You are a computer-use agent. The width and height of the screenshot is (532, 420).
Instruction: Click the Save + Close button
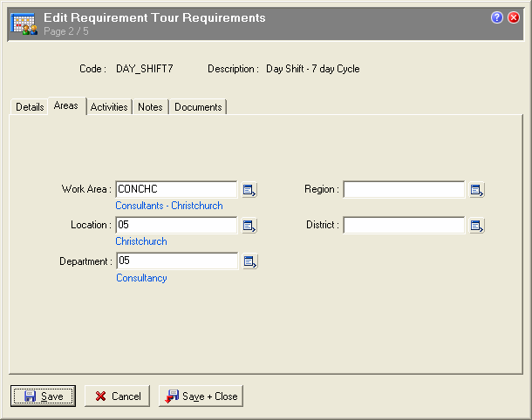(x=201, y=396)
